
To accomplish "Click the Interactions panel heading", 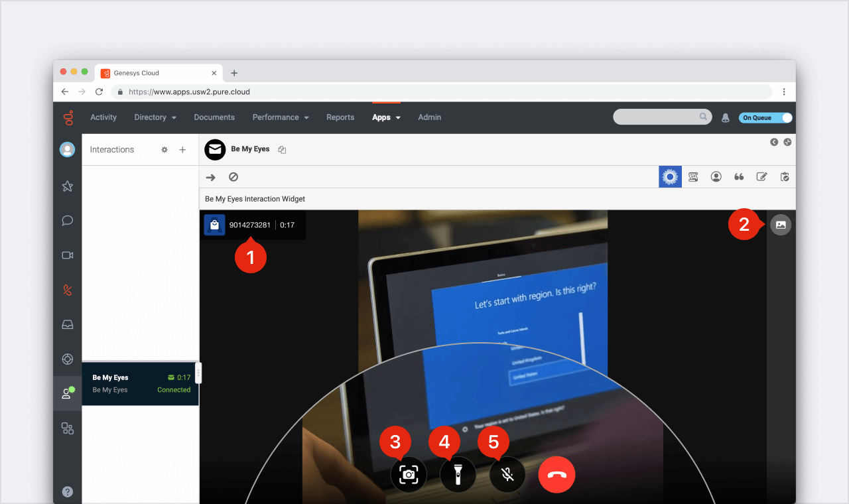I will pyautogui.click(x=112, y=150).
